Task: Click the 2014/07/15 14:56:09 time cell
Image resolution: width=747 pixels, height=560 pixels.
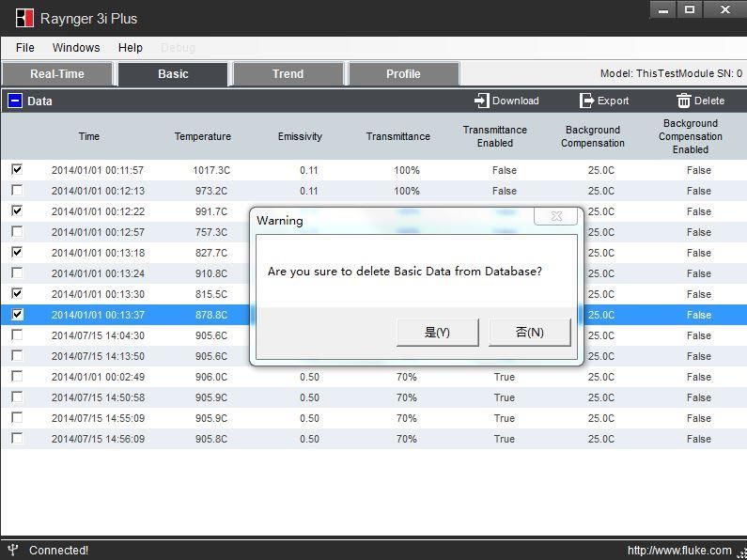Action: [98, 439]
